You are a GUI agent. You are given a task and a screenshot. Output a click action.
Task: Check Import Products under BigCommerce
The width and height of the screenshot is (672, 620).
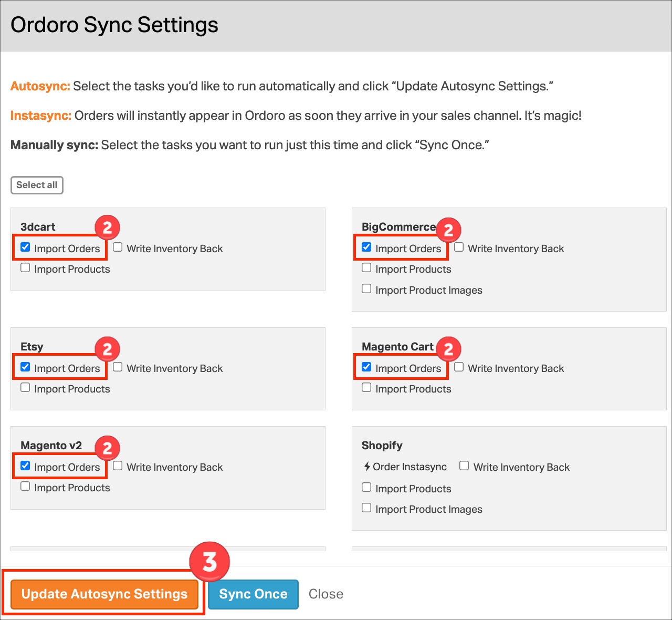pyautogui.click(x=366, y=268)
